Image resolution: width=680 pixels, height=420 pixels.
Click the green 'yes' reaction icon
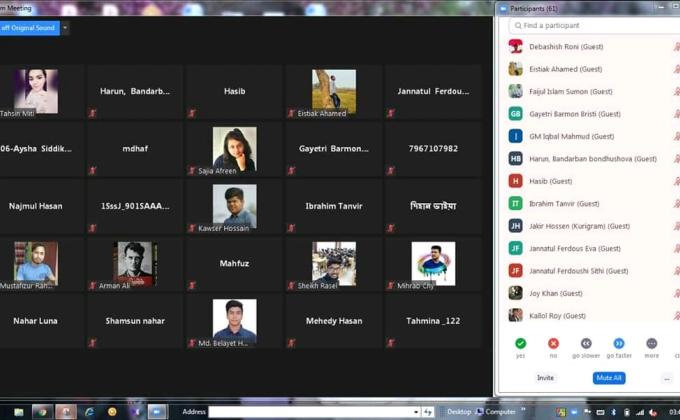click(520, 343)
